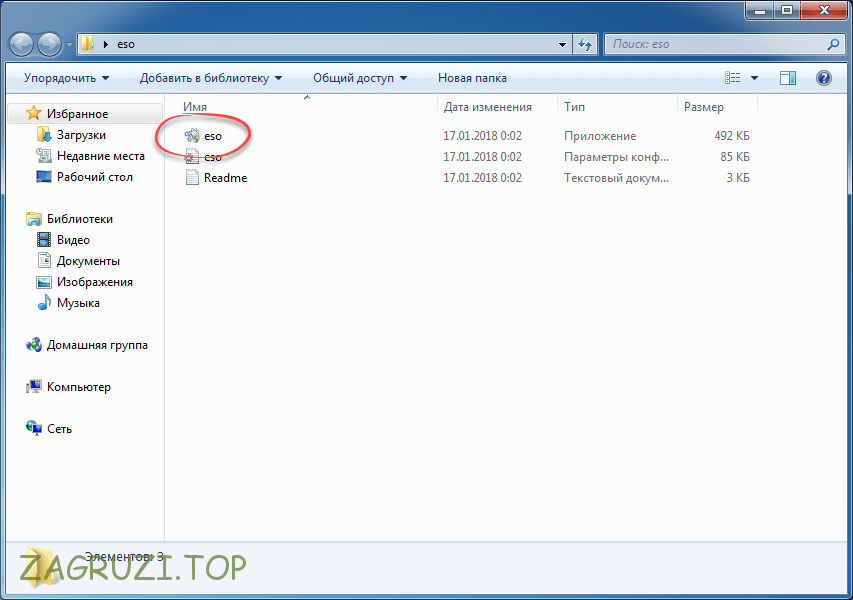Image resolution: width=853 pixels, height=600 pixels.
Task: Click the Видео library icon
Action: click(44, 239)
